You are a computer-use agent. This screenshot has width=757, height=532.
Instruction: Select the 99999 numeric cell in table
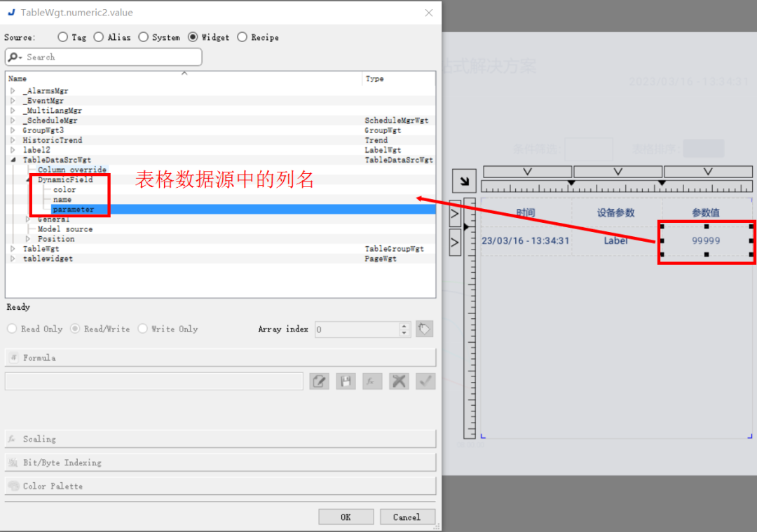point(707,240)
